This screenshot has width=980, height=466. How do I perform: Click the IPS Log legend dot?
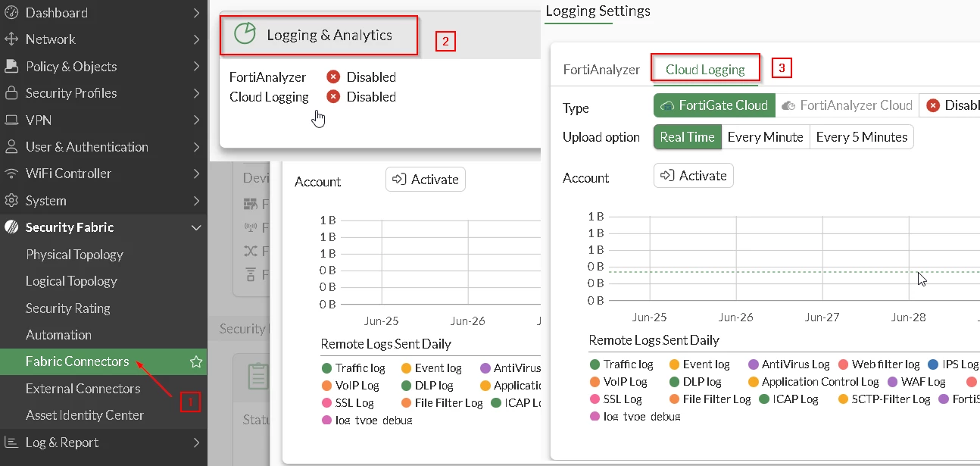click(x=933, y=364)
